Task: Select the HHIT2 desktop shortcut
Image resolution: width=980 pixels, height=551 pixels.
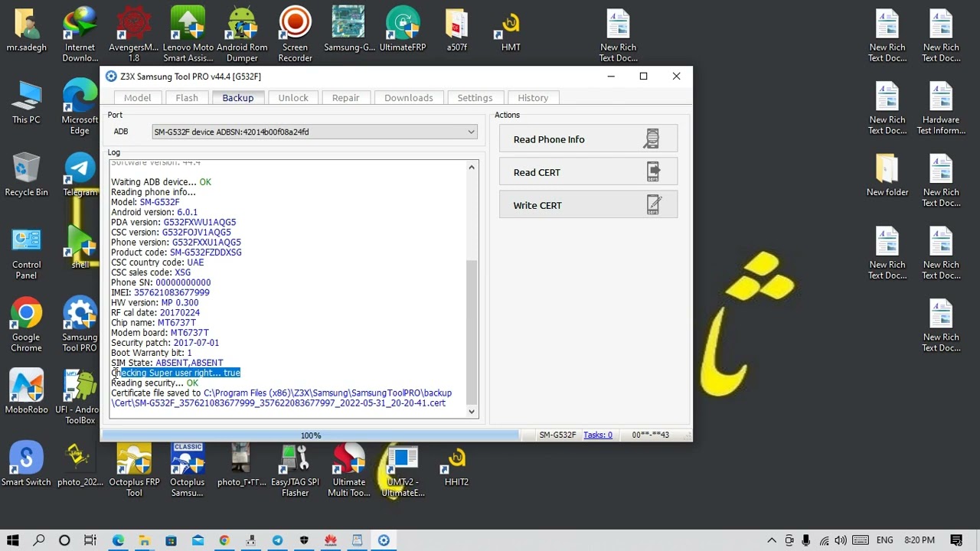Action: (456, 465)
